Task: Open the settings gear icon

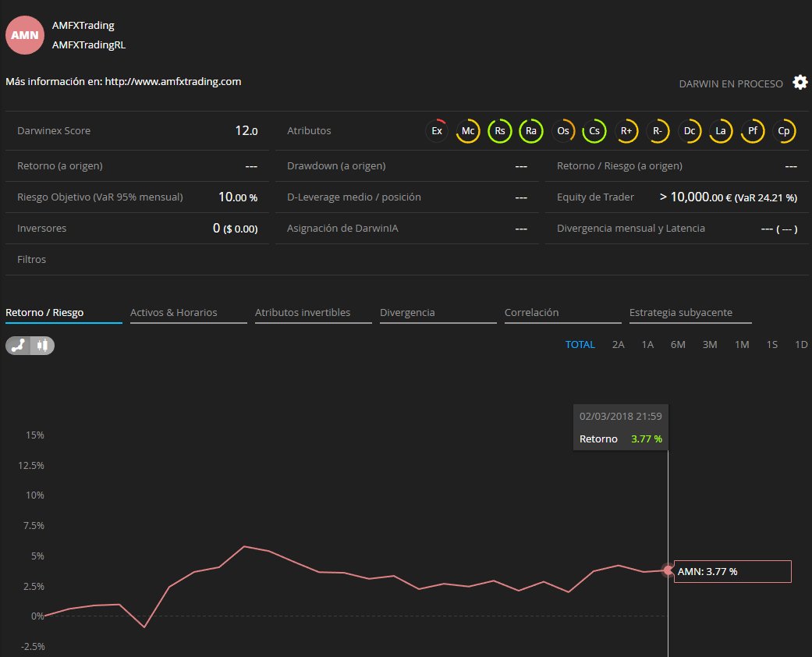Action: click(800, 83)
